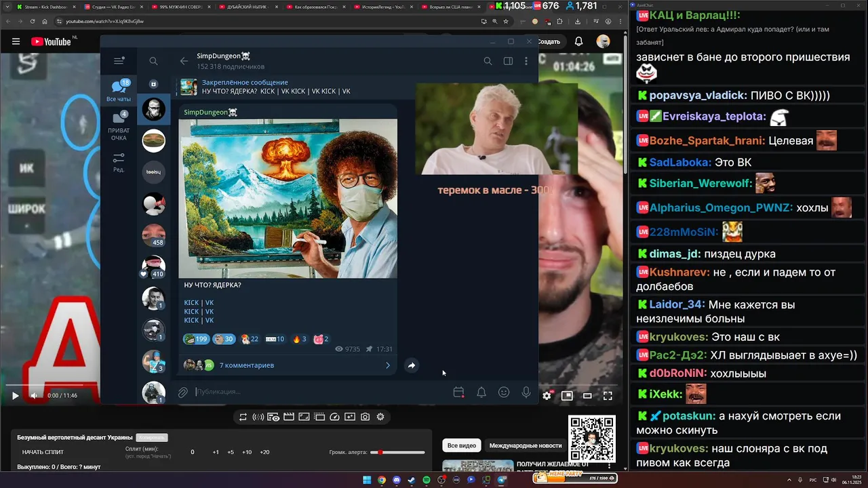Switch to ДУБАЙСКИЙ НЫТИК browser tab
868x488 pixels.
tap(248, 7)
